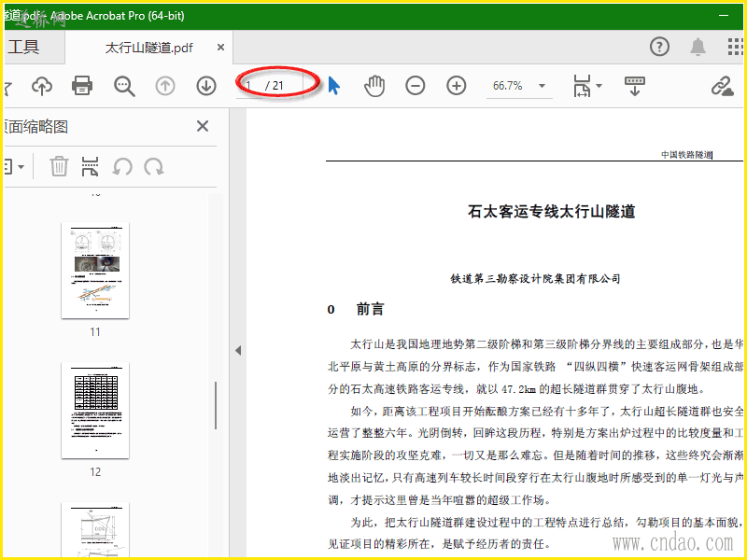This screenshot has height=560, width=747.
Task: Click 铁道第三勘察设计院集团有限公司 text
Action: tap(535, 278)
